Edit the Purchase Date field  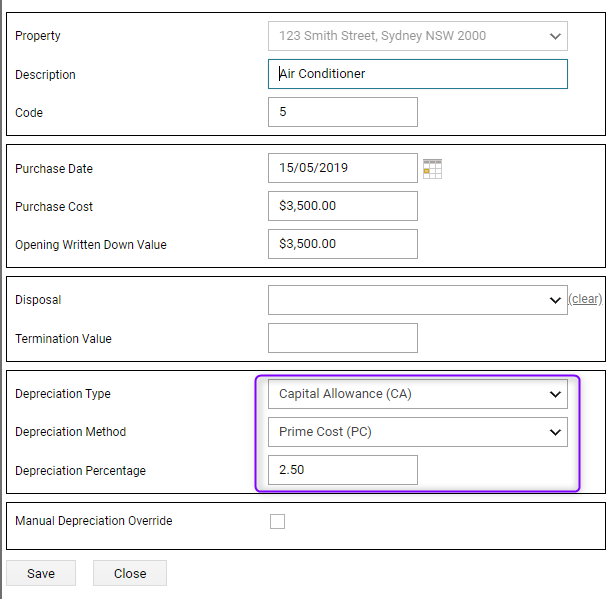[x=343, y=168]
